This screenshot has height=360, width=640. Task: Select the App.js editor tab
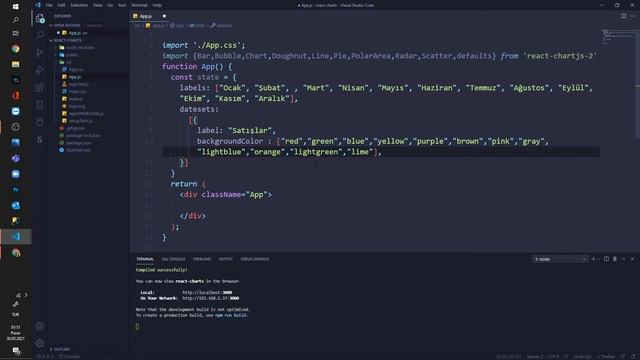(149, 16)
